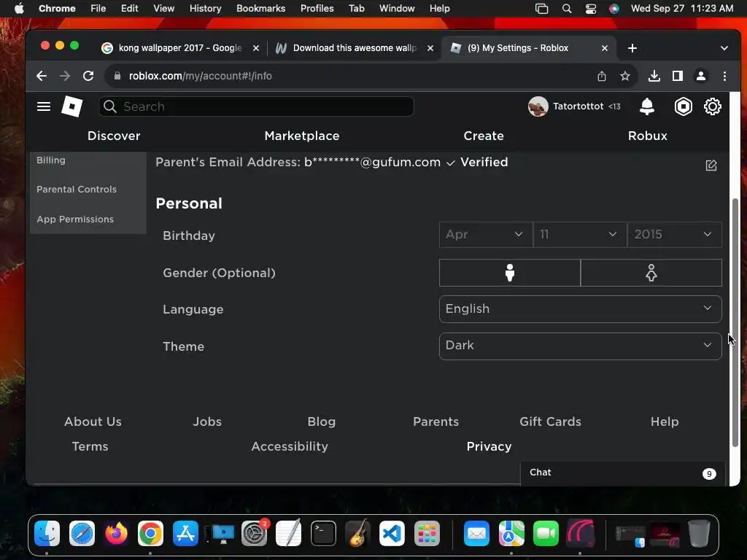Expand the Theme dropdown set to Dark
This screenshot has height=560, width=747.
click(x=580, y=346)
